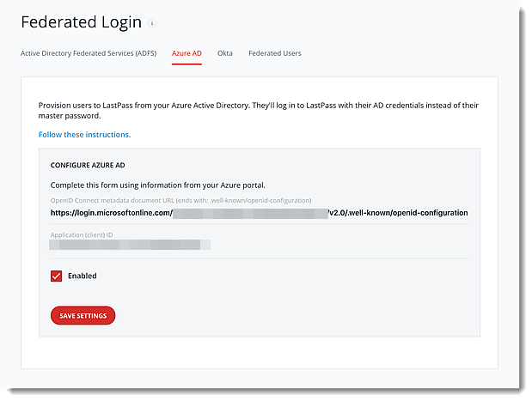Click the 'Provision users to LastPass' description
Viewport: 532px width, 401px height.
point(258,111)
